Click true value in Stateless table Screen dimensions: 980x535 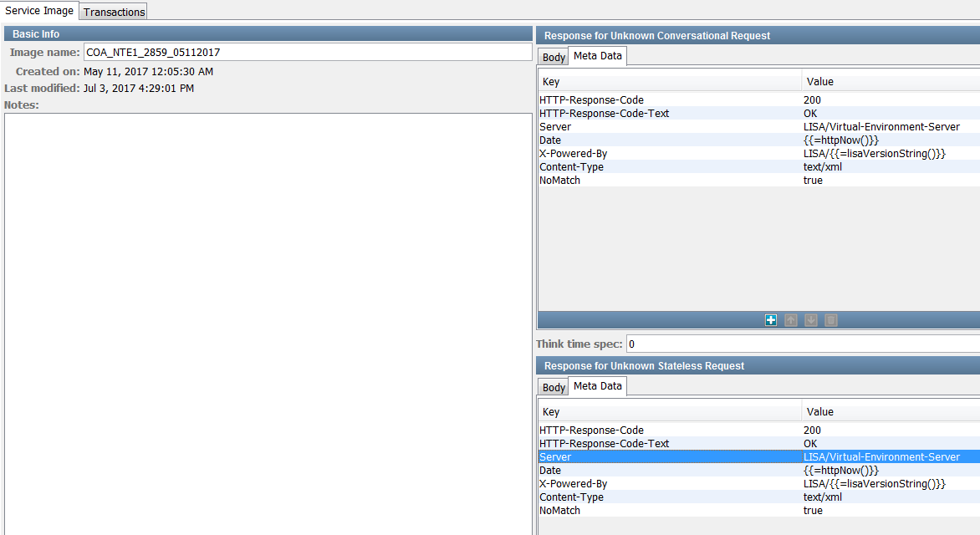click(813, 511)
